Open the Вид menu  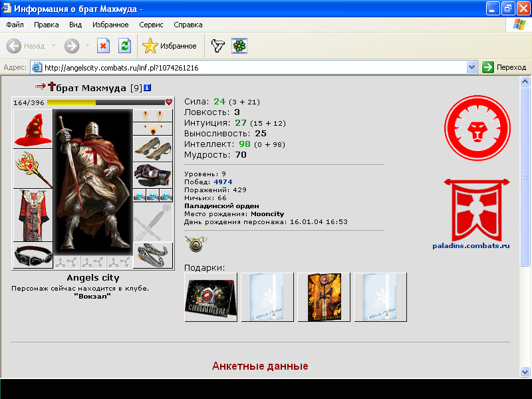tap(75, 25)
